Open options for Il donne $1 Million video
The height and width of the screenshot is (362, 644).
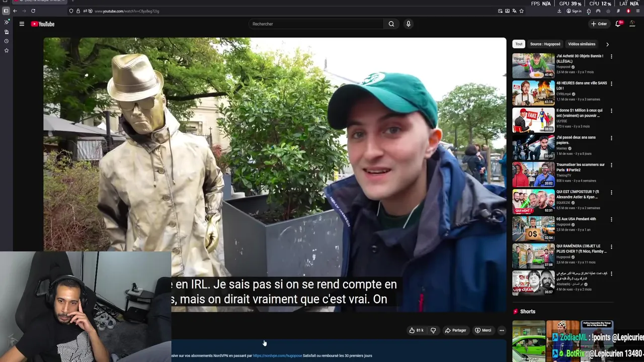click(611, 111)
